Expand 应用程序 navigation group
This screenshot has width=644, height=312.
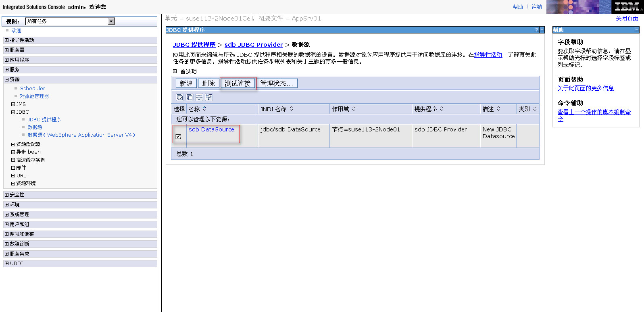(x=6, y=60)
